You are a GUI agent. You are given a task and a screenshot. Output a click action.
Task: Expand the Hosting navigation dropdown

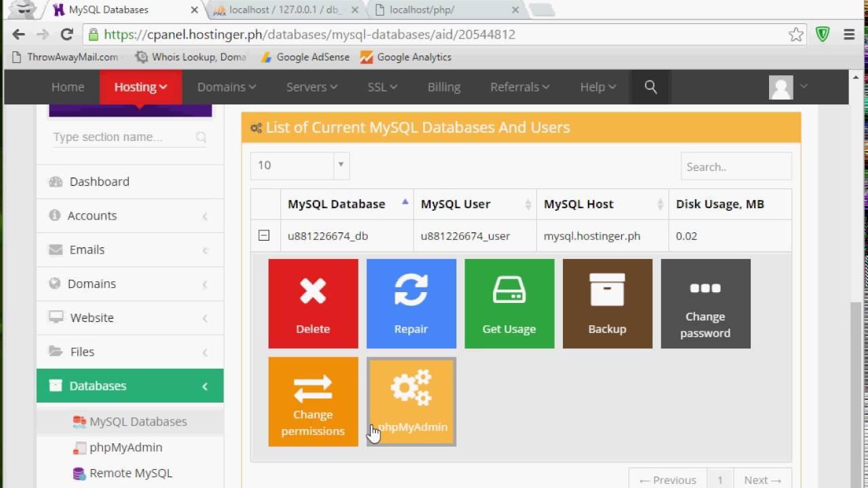click(x=141, y=87)
